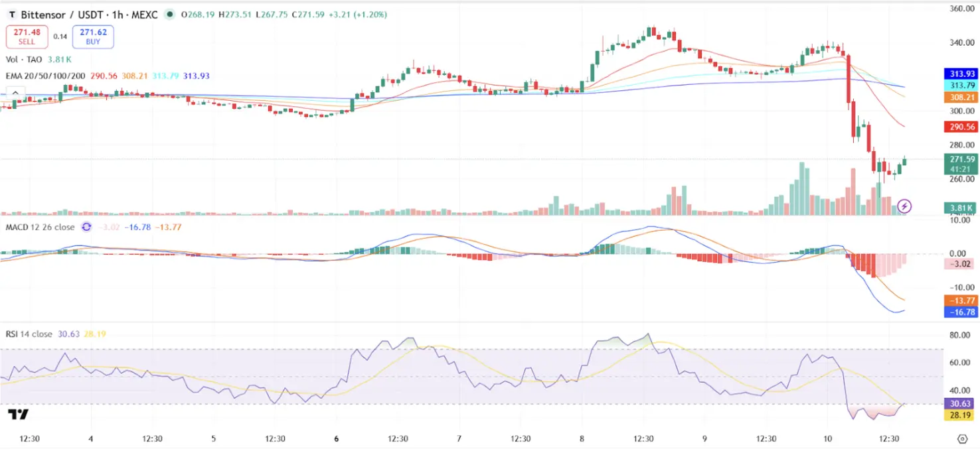
Task: Click date label 10 on time axis
Action: tap(827, 438)
